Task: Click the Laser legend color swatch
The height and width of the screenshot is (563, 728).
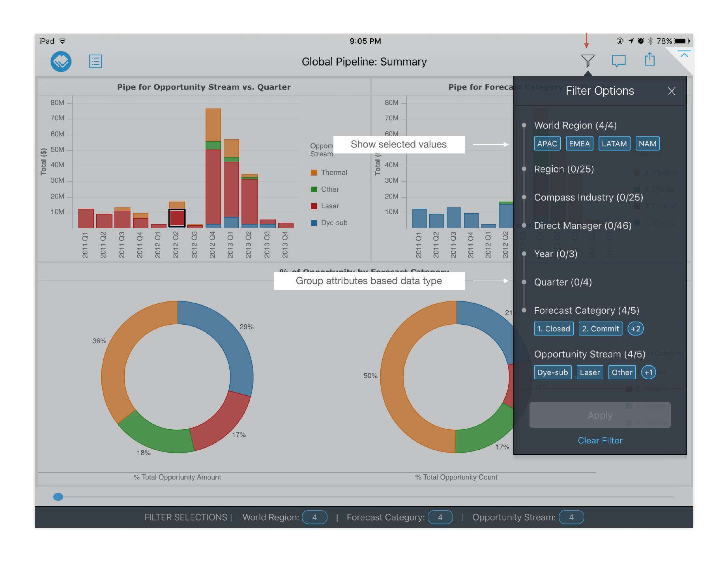Action: point(314,206)
